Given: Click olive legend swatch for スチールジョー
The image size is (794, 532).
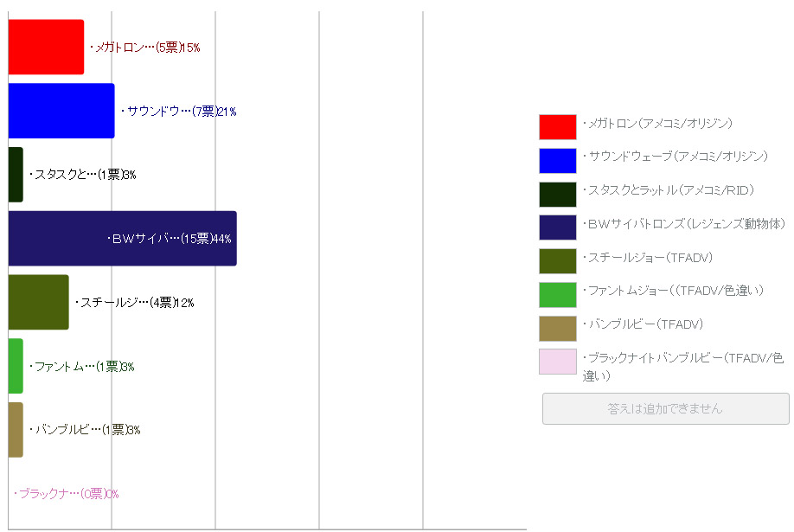Looking at the screenshot, I should point(558,261).
